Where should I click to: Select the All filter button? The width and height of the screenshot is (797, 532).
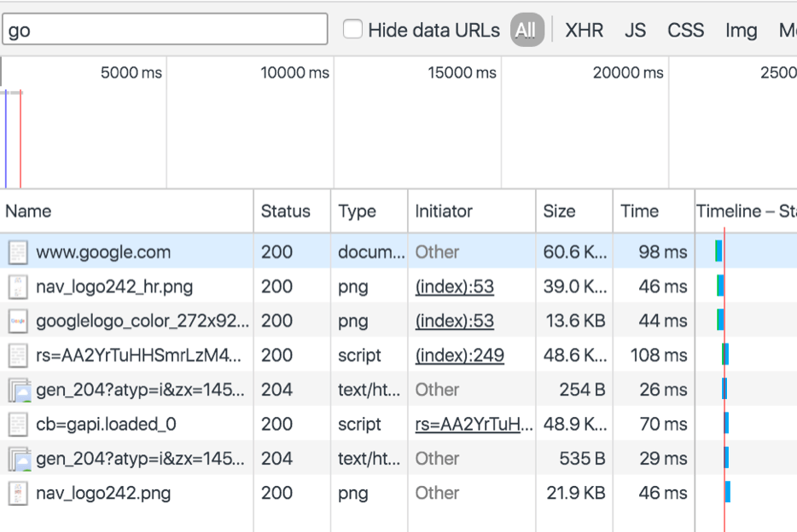(x=526, y=31)
